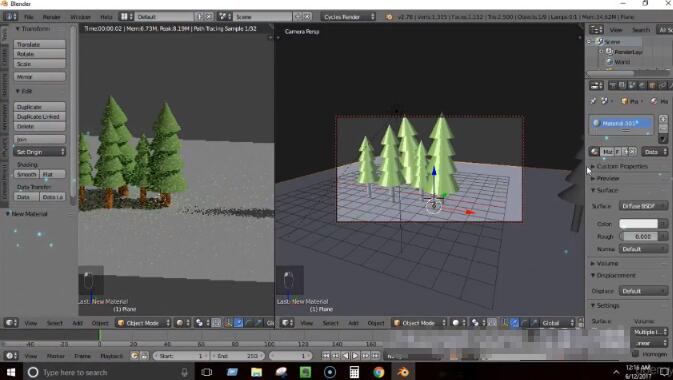Click the Windows Start button
This screenshot has width=673, height=380.
pos(11,372)
